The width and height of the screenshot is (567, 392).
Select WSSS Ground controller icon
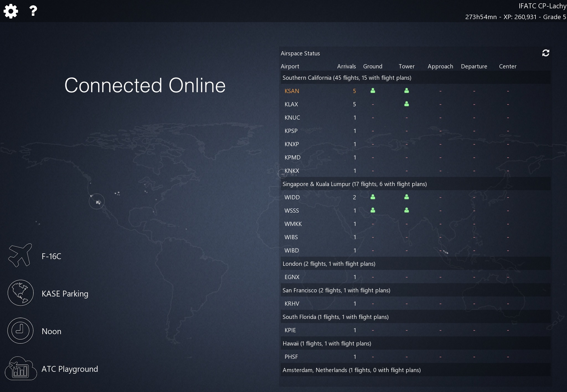pyautogui.click(x=373, y=210)
